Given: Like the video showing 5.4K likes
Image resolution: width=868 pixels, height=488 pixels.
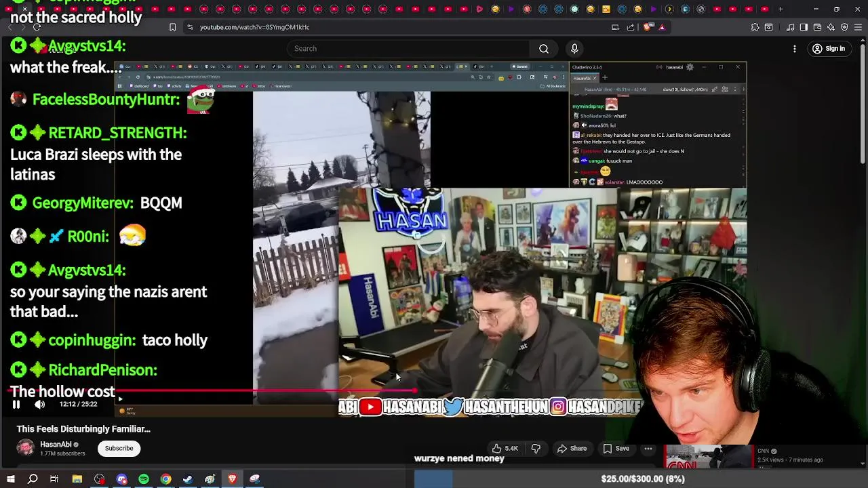Looking at the screenshot, I should tap(505, 449).
